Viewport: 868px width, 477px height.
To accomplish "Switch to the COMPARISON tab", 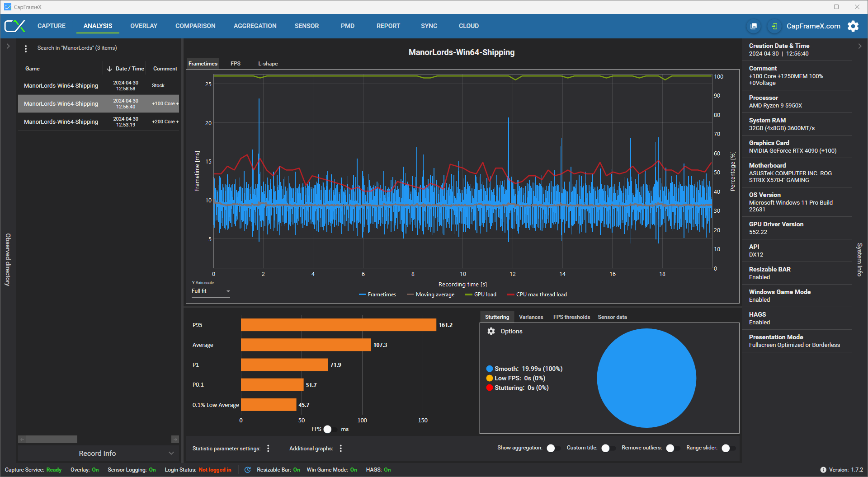I will pos(195,26).
